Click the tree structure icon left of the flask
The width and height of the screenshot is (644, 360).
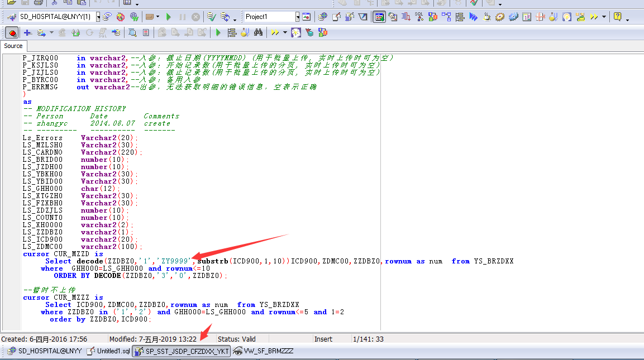[232, 32]
